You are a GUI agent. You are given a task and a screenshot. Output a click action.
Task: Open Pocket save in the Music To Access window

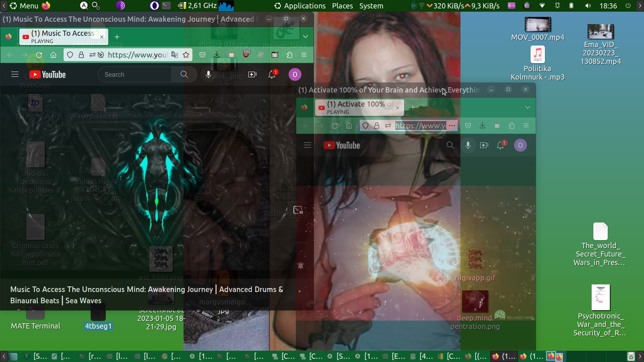(202, 55)
